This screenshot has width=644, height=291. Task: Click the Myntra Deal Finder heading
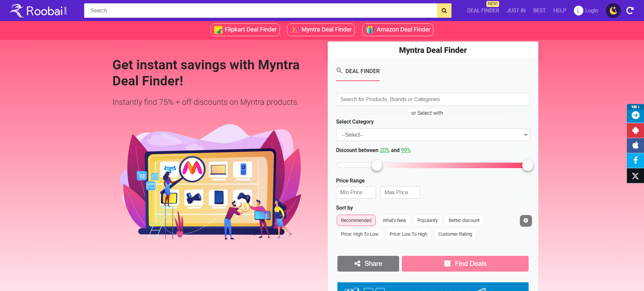(x=433, y=50)
